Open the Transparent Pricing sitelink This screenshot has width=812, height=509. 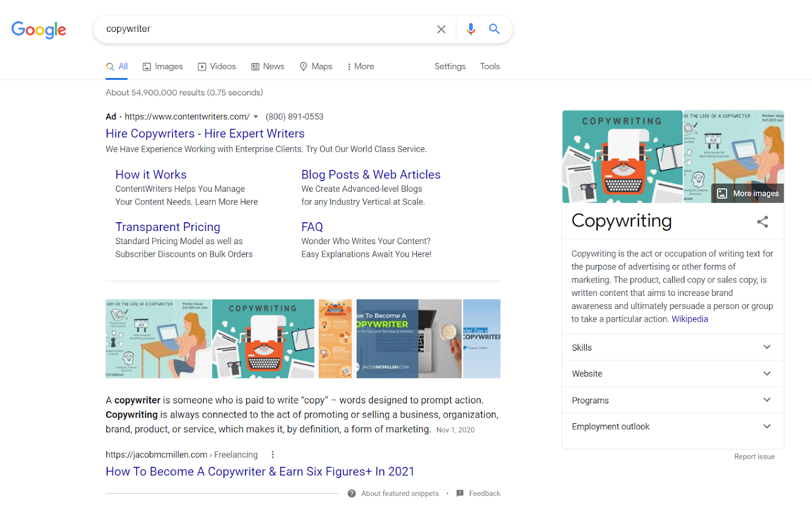click(167, 227)
